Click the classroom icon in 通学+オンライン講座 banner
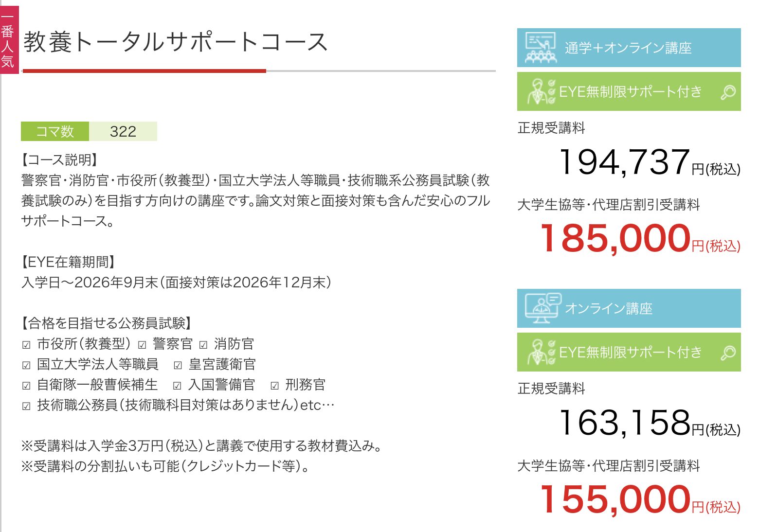Viewport: 759px width, 532px height. pos(541,48)
